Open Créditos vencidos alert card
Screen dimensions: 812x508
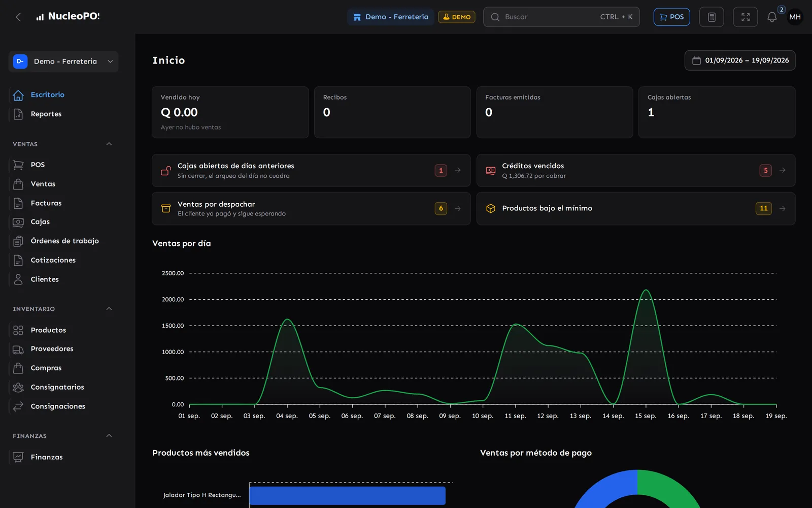click(x=636, y=171)
